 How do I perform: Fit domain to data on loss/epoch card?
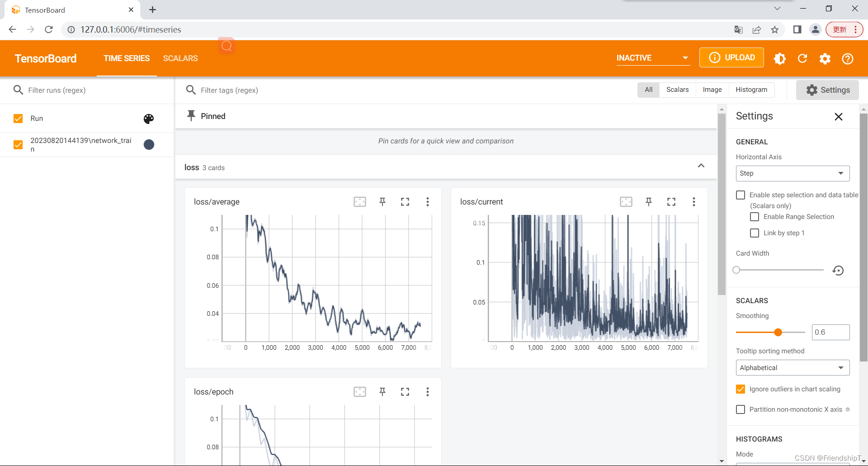[360, 392]
